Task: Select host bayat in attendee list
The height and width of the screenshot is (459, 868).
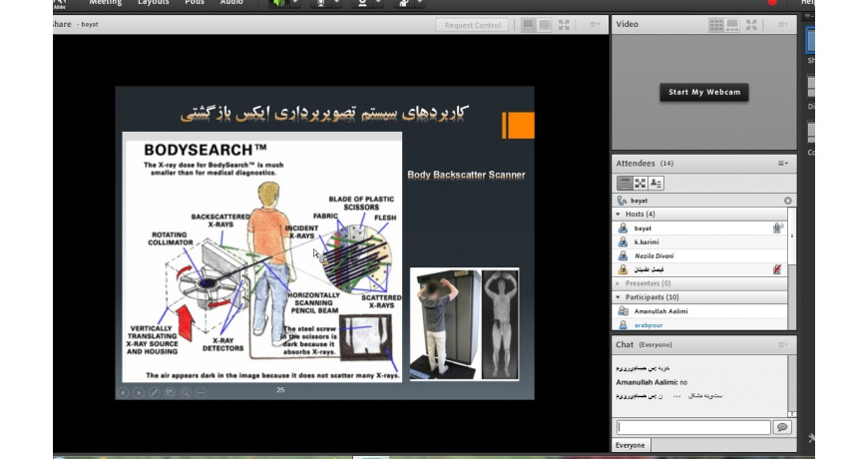Action: [x=699, y=229]
